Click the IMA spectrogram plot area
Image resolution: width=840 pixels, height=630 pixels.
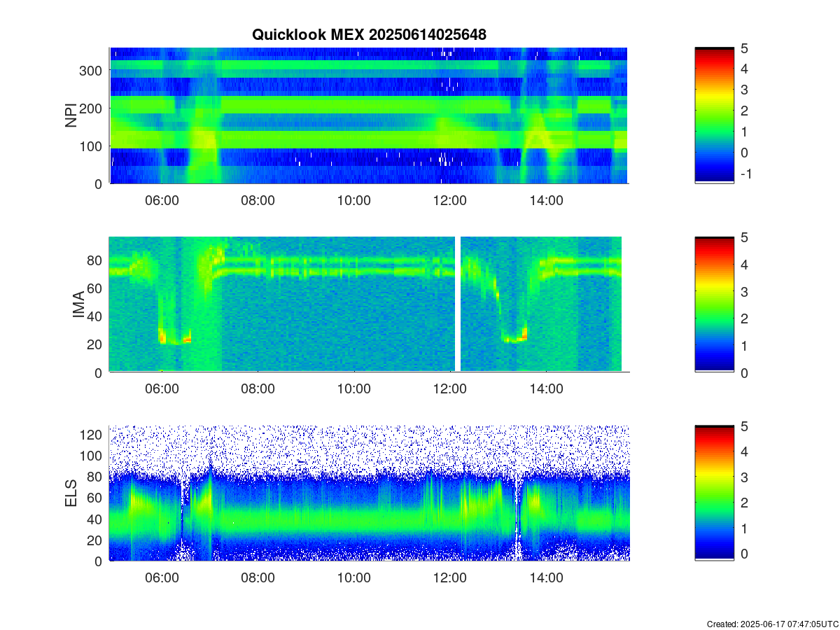[x=368, y=304]
